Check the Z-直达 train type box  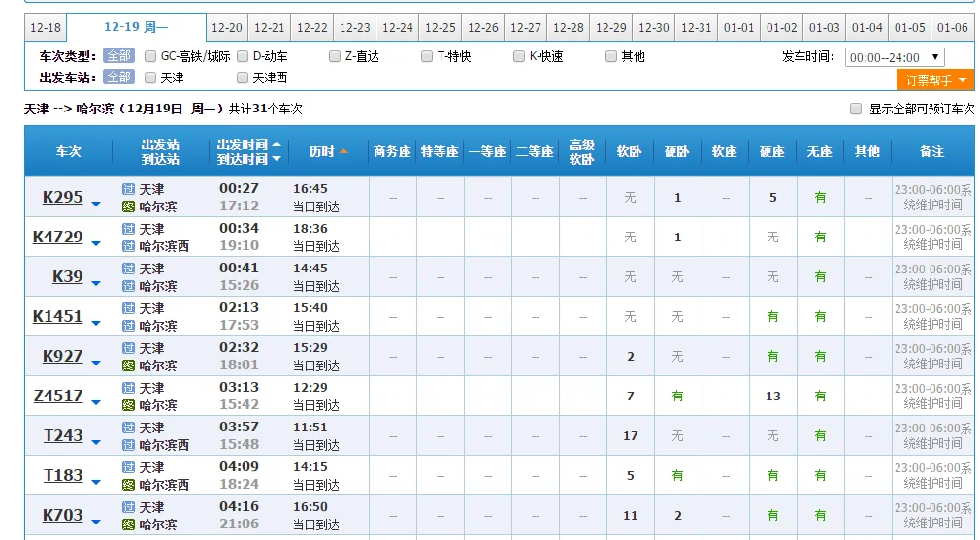click(335, 57)
